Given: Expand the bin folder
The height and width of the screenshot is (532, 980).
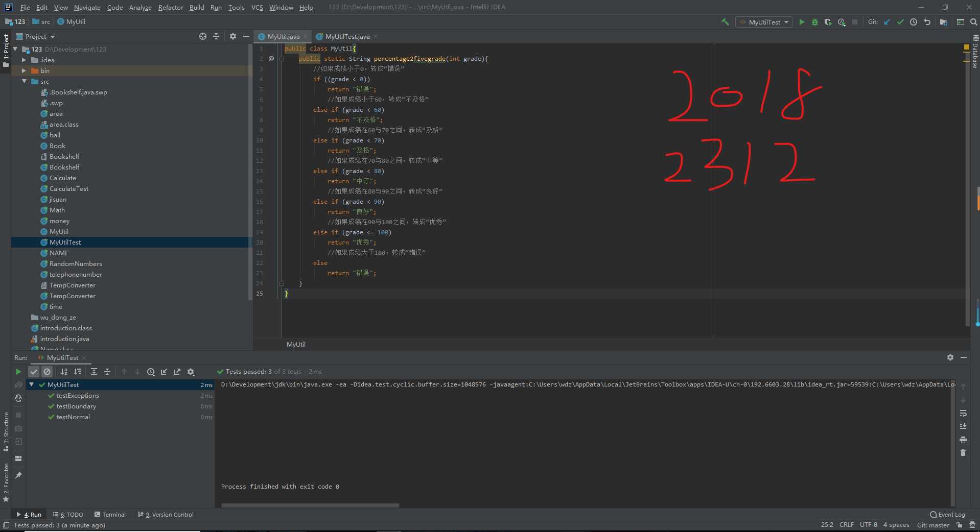Looking at the screenshot, I should coord(24,70).
